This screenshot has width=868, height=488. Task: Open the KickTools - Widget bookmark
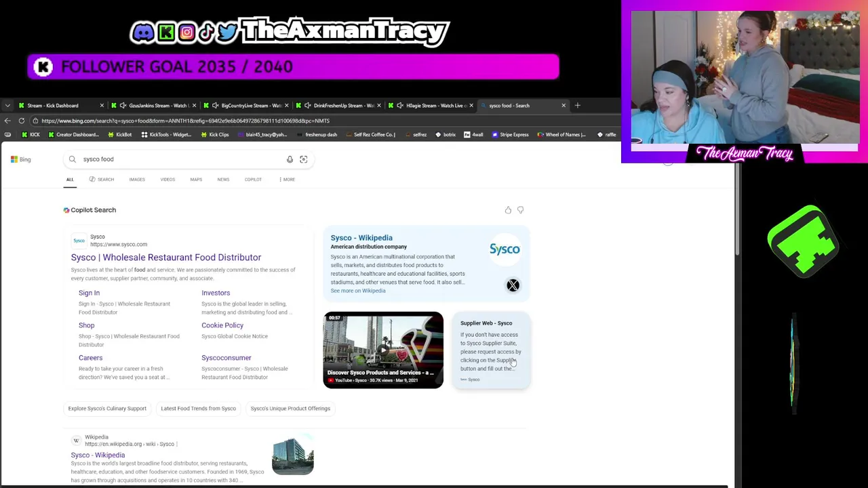166,134
